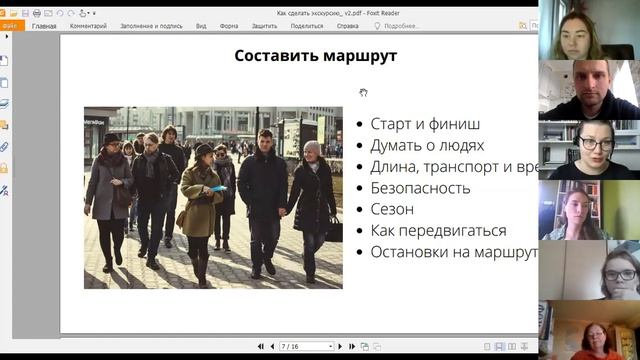
Task: Open the Защитить ribbon tab
Action: (x=264, y=26)
